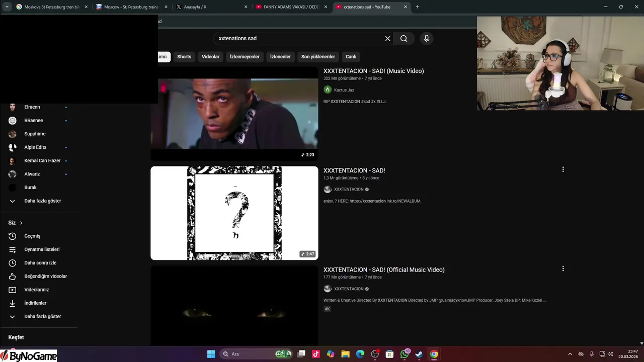Viewport: 644px width, 362px height.
Task: Open XXXTENTACION - SAD! (Music Video) title
Action: [374, 71]
